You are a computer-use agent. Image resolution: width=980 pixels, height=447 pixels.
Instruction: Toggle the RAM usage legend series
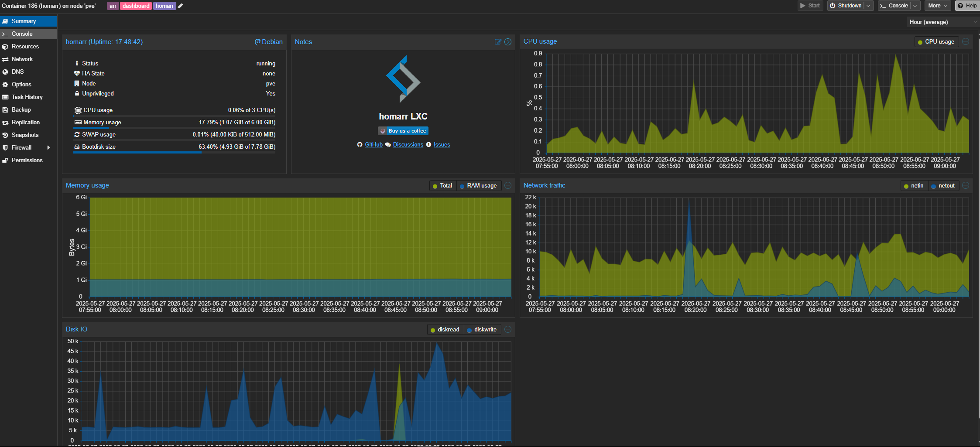pyautogui.click(x=479, y=186)
